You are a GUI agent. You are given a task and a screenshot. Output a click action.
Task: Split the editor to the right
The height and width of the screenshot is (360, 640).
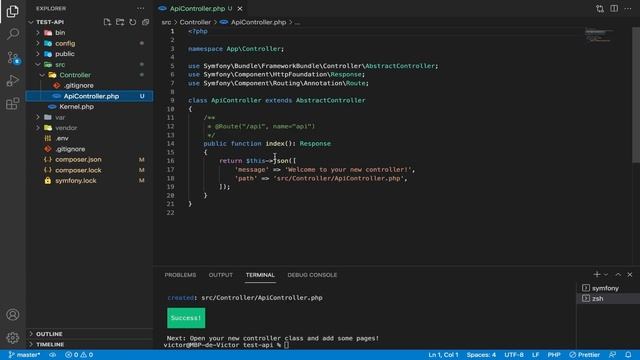point(614,9)
